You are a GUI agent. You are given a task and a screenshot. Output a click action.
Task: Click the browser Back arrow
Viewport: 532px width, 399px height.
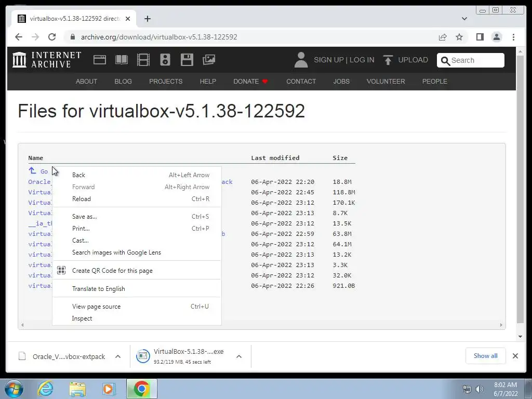click(19, 37)
